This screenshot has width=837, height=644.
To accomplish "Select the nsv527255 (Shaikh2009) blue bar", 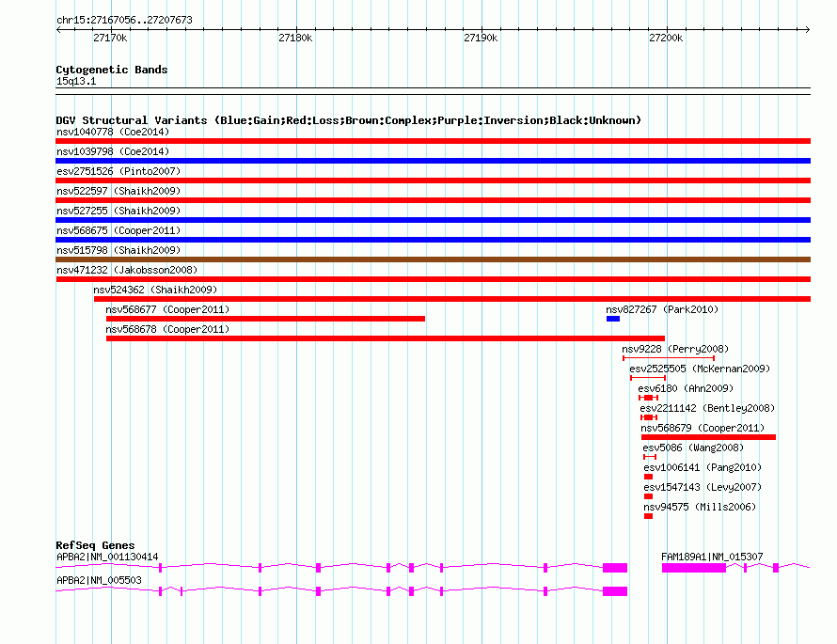I will (x=433, y=220).
